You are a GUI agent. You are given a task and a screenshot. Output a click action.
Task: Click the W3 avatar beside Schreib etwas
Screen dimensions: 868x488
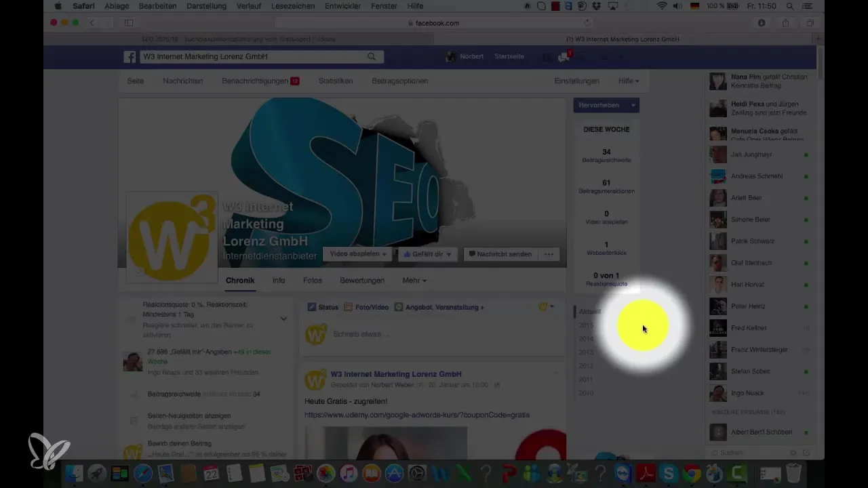tap(315, 334)
